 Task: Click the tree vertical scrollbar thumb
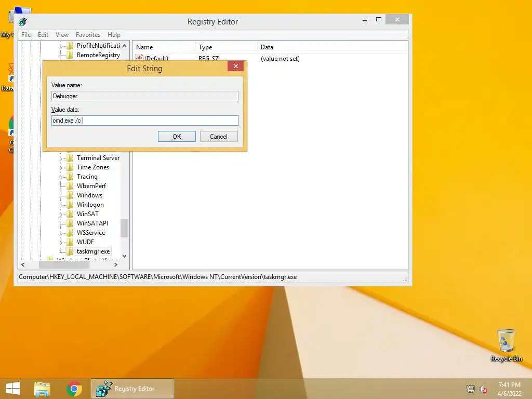[x=125, y=228]
